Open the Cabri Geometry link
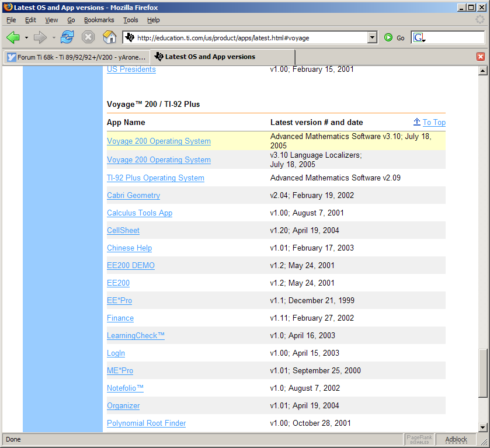The width and height of the screenshot is (490, 448). (133, 196)
